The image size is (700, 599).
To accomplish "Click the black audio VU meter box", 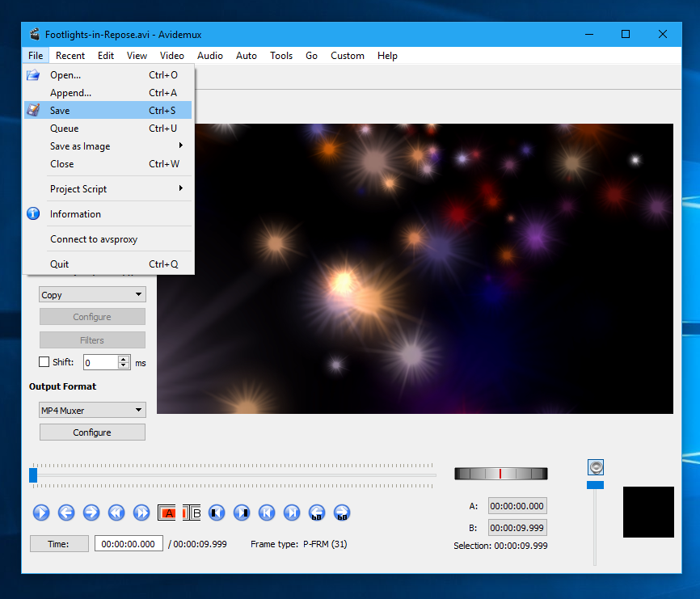I will tap(648, 512).
